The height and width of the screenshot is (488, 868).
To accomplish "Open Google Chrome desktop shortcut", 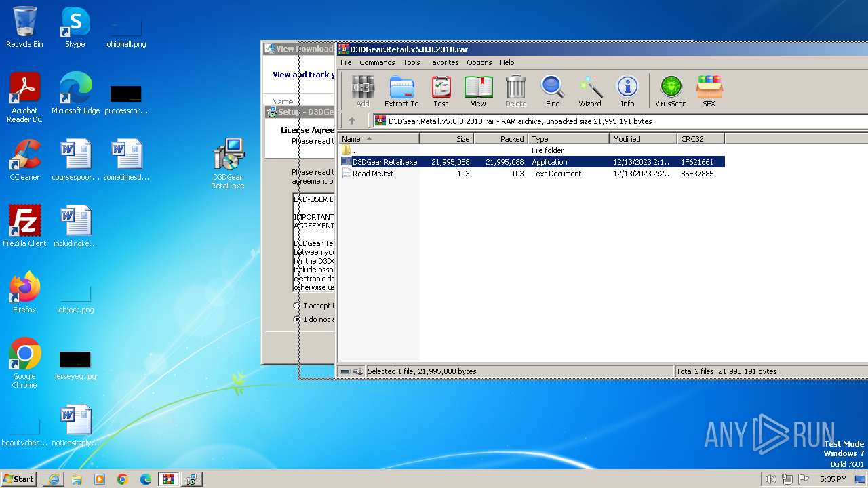I will point(24,363).
